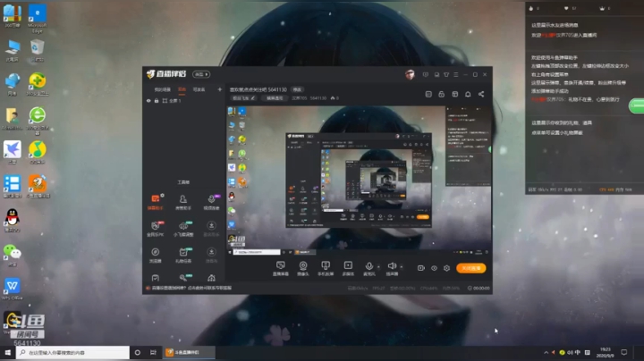Open live companion settings gear
644x361 pixels.
pos(446,268)
